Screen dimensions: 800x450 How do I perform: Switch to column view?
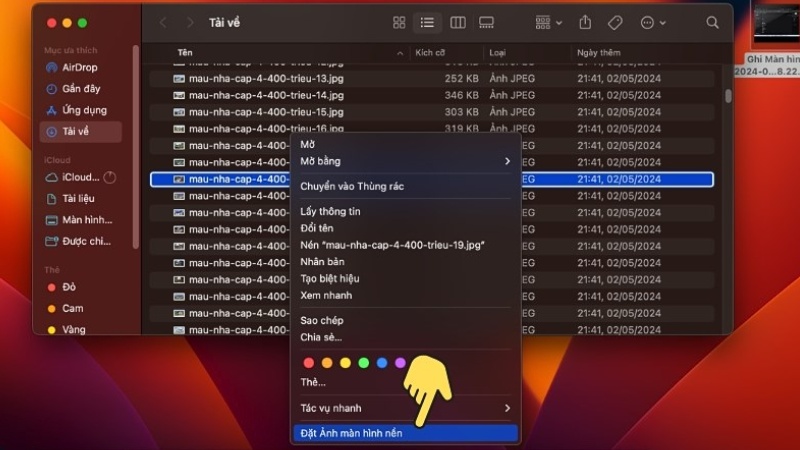click(457, 22)
